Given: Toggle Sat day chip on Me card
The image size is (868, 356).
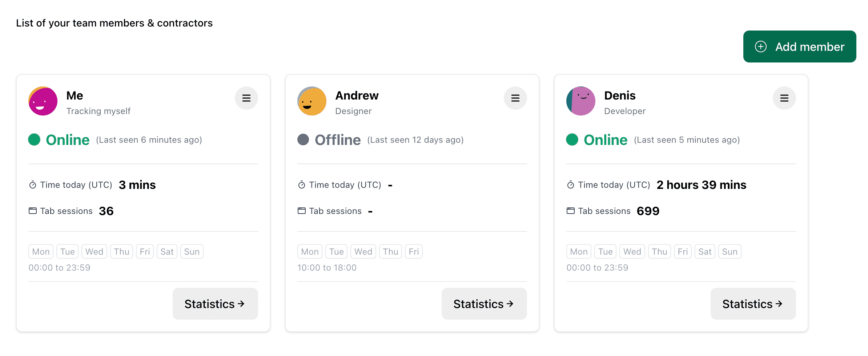Looking at the screenshot, I should (167, 251).
